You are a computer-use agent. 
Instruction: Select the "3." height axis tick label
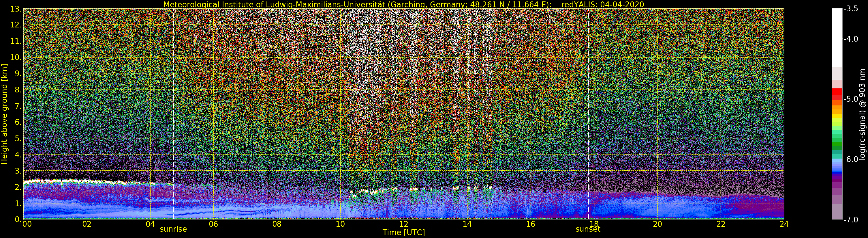18,171
